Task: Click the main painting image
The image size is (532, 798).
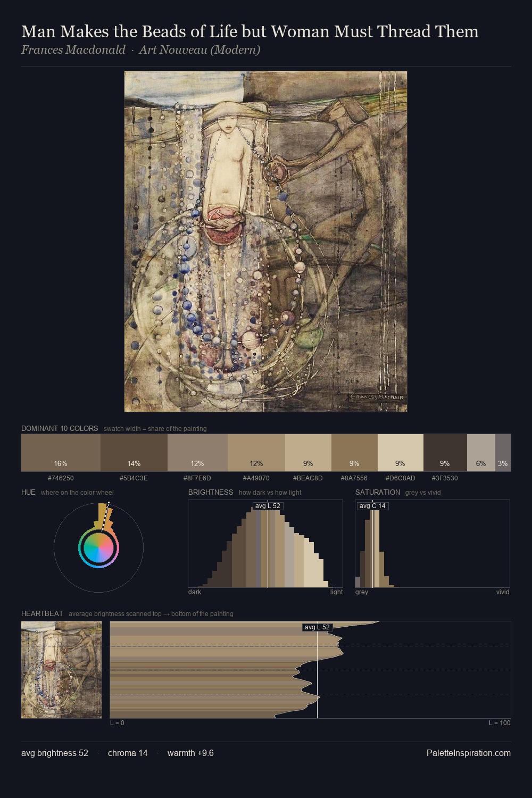Action: 265,242
